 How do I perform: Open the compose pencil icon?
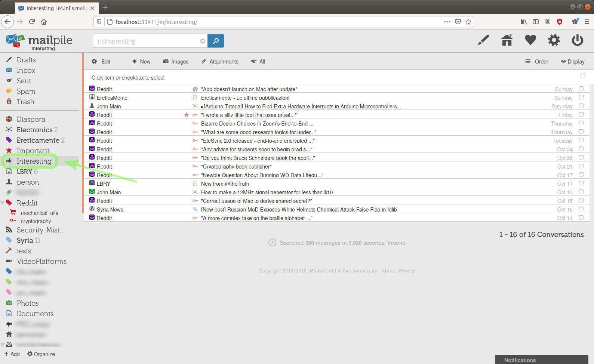[x=483, y=40]
